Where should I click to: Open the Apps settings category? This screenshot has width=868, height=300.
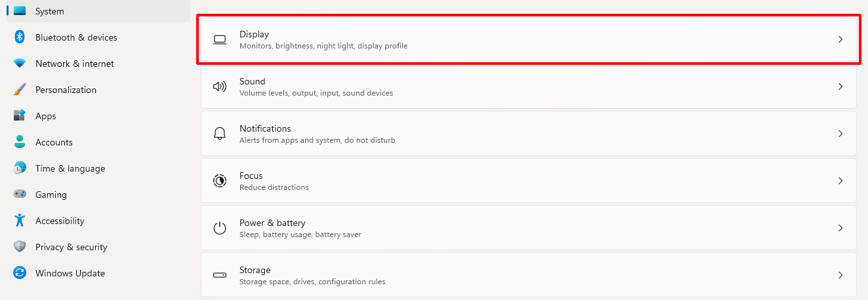[x=45, y=116]
